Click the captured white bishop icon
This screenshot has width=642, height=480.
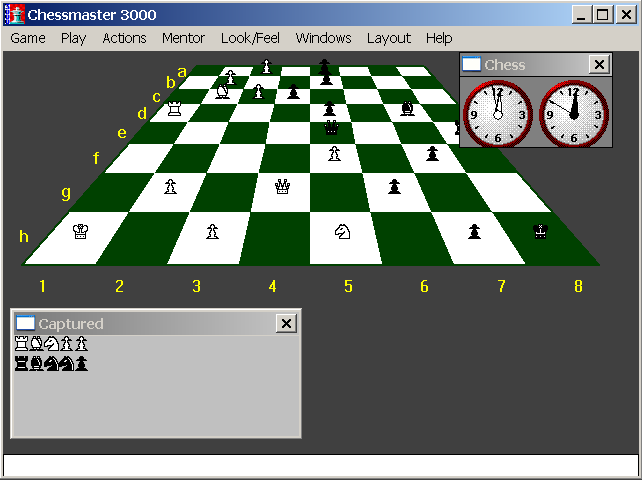click(x=36, y=343)
